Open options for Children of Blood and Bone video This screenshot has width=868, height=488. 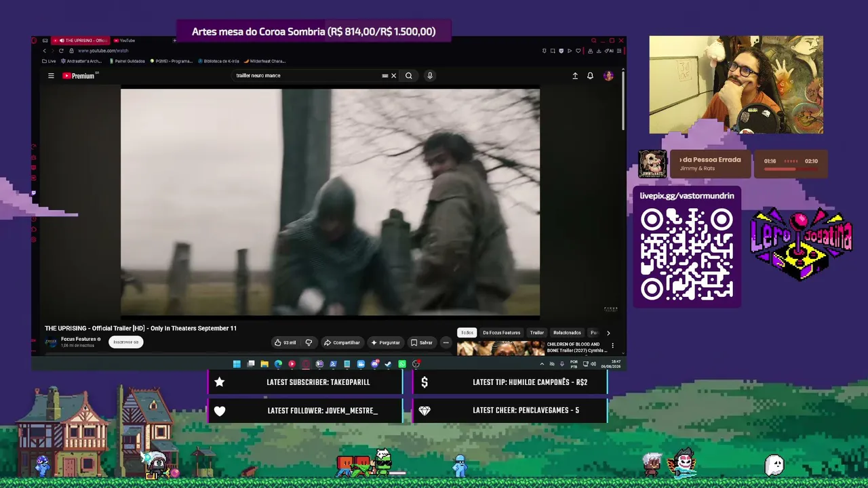(x=613, y=346)
